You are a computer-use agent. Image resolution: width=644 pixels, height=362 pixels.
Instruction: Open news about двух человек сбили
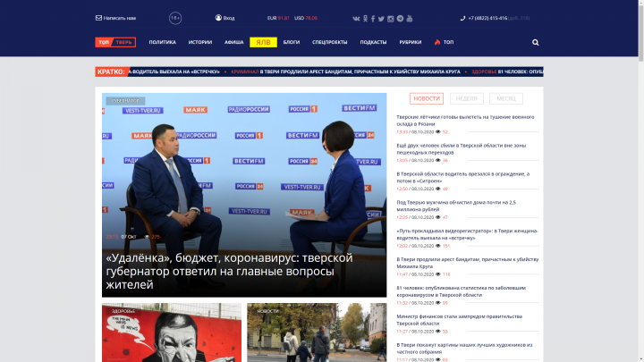pyautogui.click(x=461, y=149)
